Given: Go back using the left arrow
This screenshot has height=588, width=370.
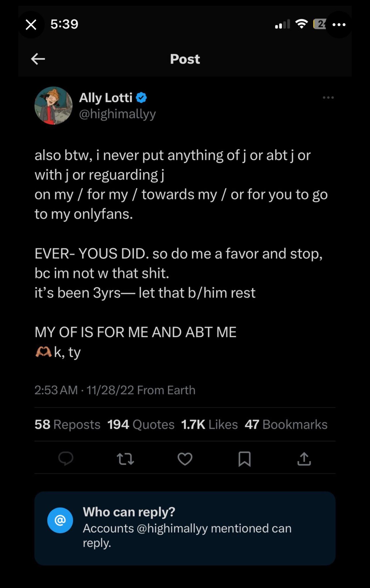Looking at the screenshot, I should click(38, 59).
